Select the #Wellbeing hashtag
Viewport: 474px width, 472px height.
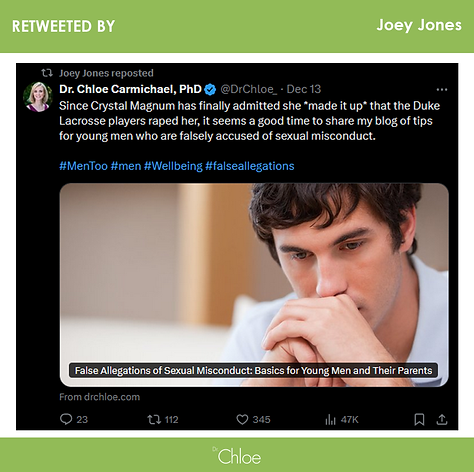coord(173,166)
